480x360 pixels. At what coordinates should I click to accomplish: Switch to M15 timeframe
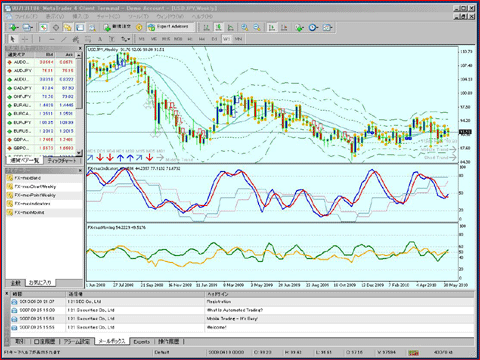[166, 39]
